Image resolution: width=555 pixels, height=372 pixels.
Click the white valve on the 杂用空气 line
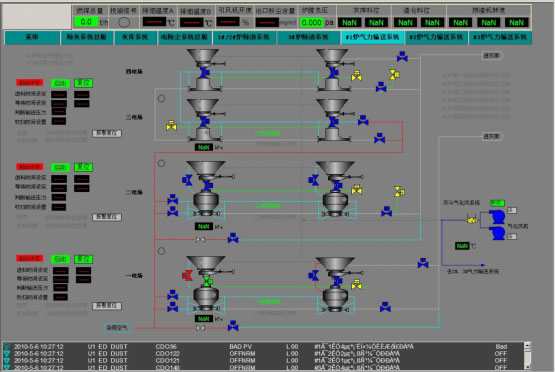tap(200, 328)
